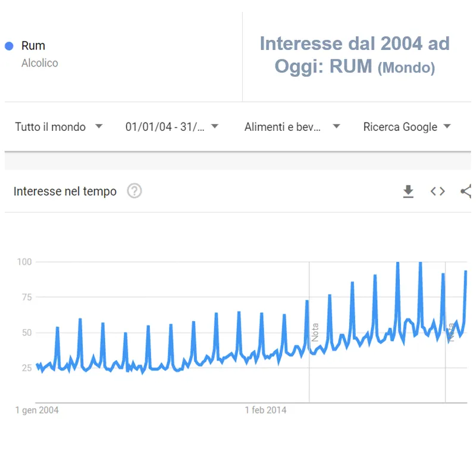Click the 100 value on the y-axis
476x476 pixels.
pos(24,262)
